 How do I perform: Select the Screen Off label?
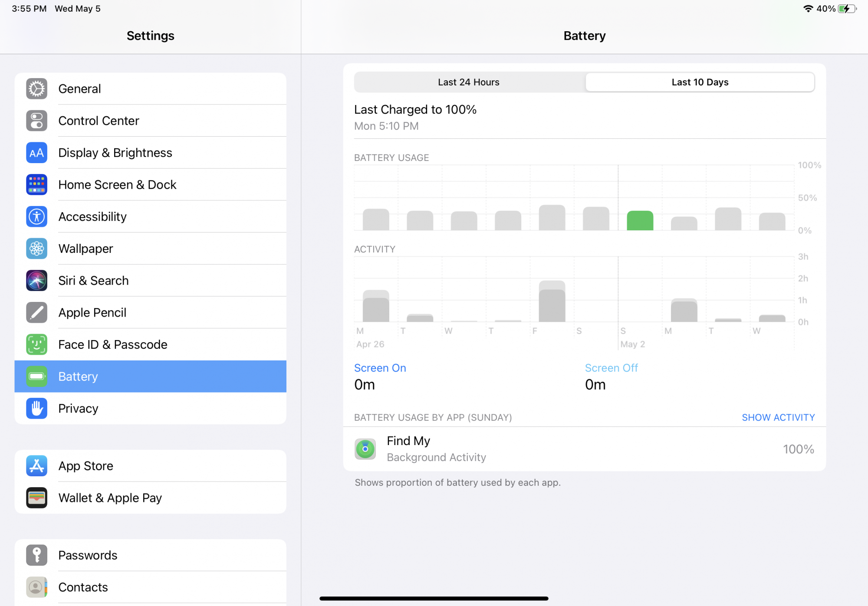click(611, 368)
